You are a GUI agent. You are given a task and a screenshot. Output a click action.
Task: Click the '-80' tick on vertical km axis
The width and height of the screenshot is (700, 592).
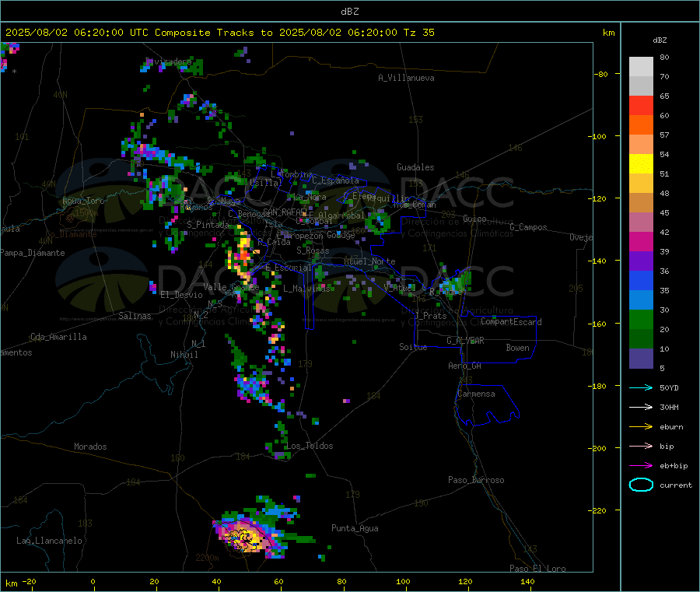[x=602, y=74]
